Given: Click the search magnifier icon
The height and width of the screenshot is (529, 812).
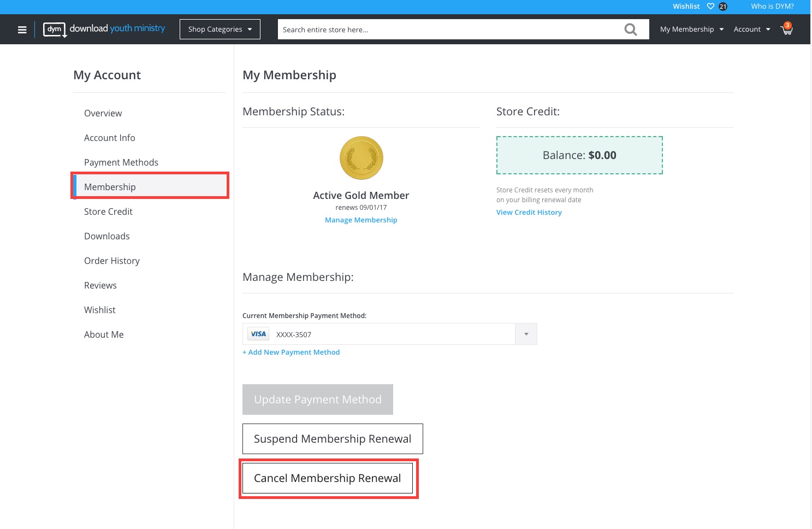Looking at the screenshot, I should 631,30.
